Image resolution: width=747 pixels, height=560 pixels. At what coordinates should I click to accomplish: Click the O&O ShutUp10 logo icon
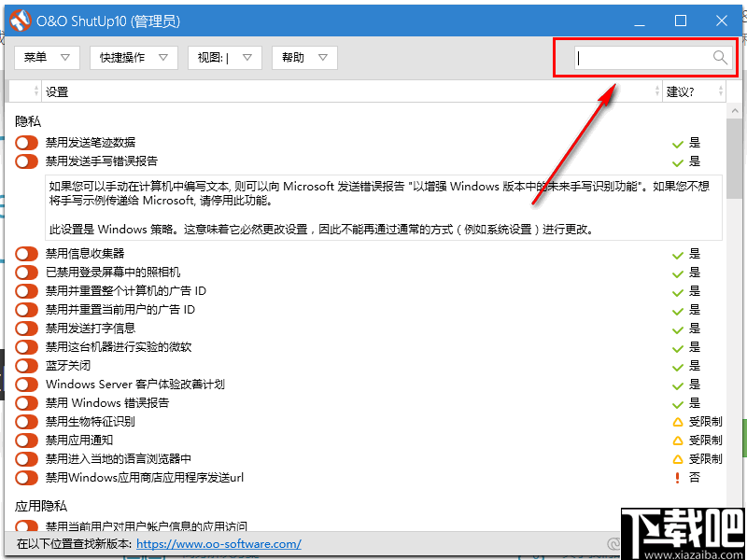coord(20,20)
